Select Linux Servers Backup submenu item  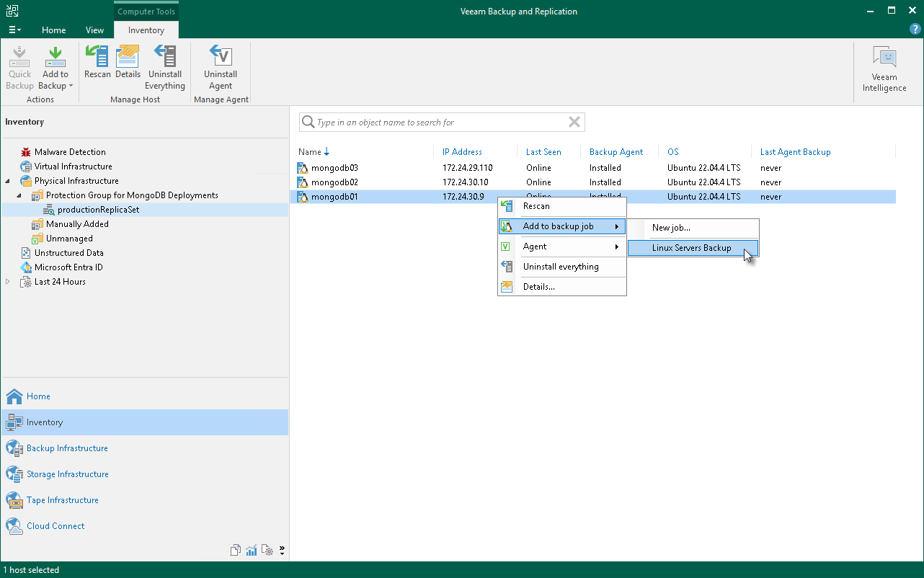point(691,248)
